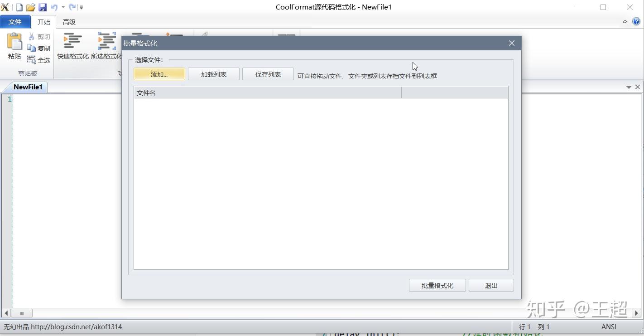Run 所选格式化 (Format Selection)
Viewport: 644px width, 336px height.
pos(106,45)
